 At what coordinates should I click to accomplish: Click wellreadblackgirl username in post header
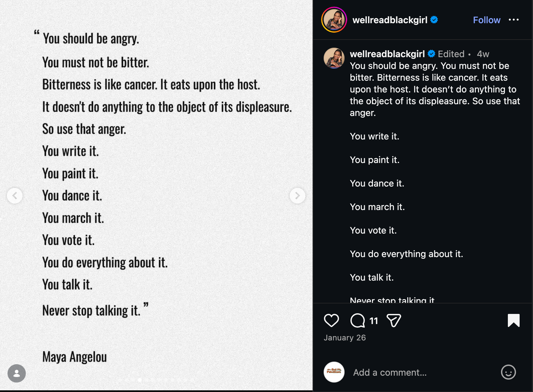(x=390, y=20)
